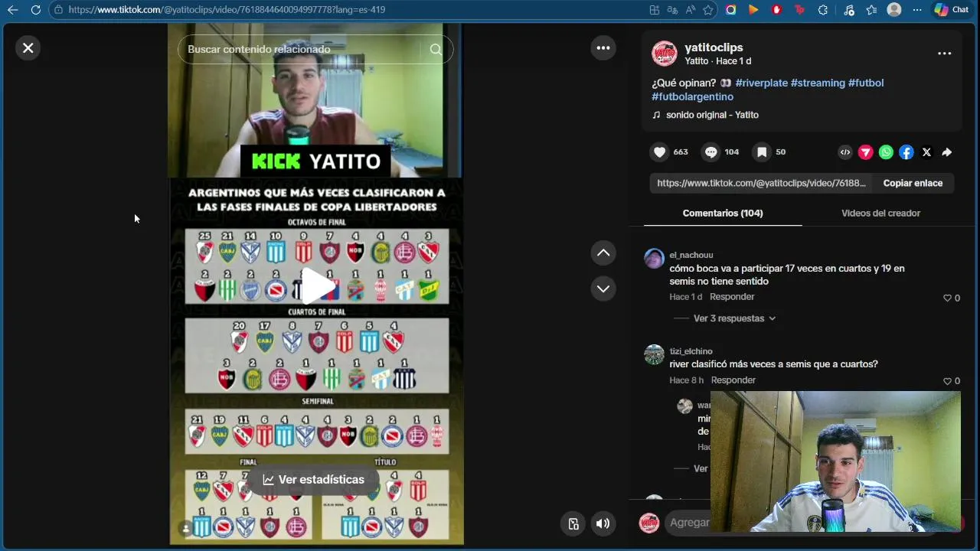Viewport: 980px width, 551px height.
Task: Open browser settings and more menu
Action: point(917,10)
